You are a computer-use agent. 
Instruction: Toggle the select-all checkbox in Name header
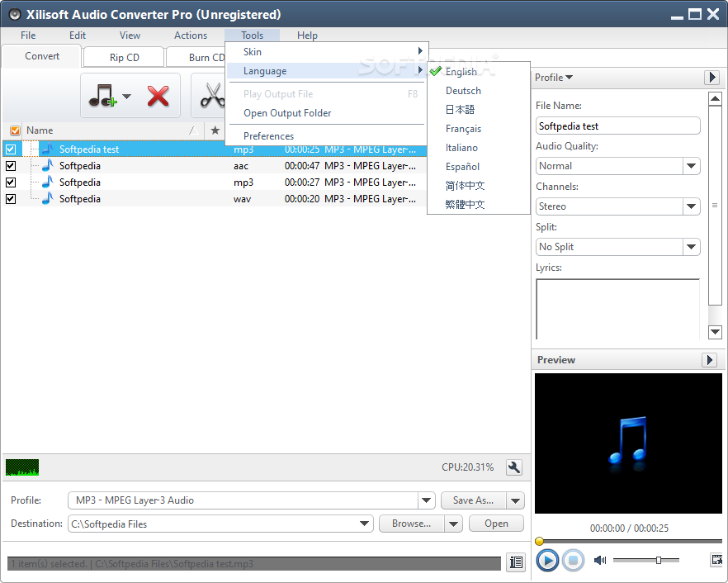tap(16, 130)
